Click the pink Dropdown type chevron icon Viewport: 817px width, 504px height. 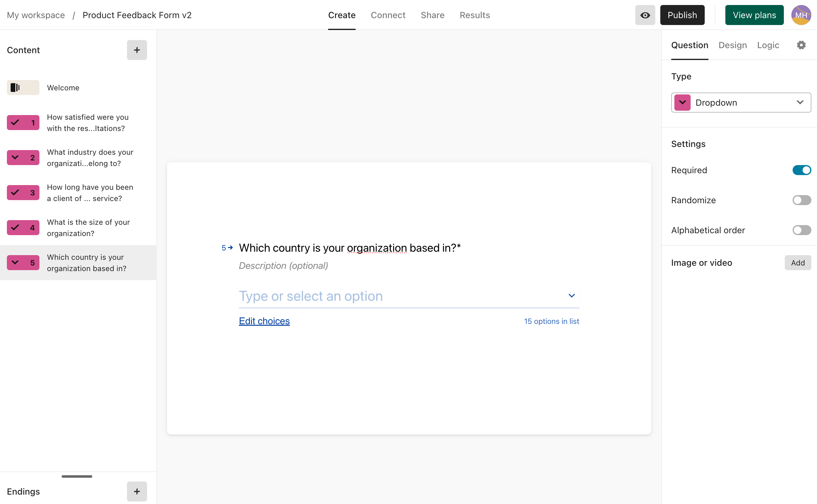(x=682, y=103)
